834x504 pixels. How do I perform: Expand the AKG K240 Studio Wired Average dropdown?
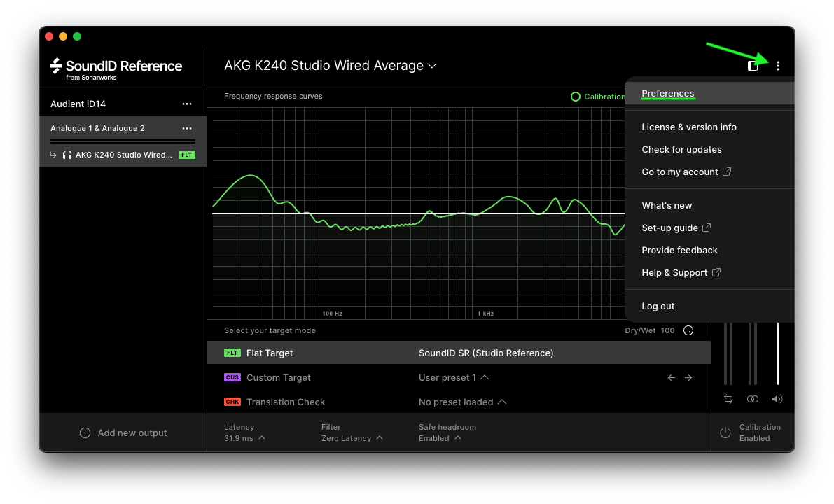(331, 66)
